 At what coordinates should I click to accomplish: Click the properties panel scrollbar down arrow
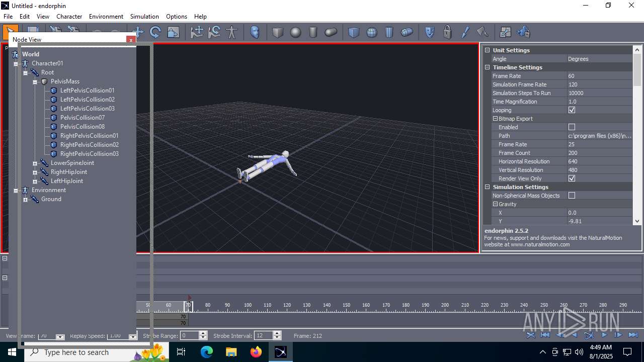point(637,221)
